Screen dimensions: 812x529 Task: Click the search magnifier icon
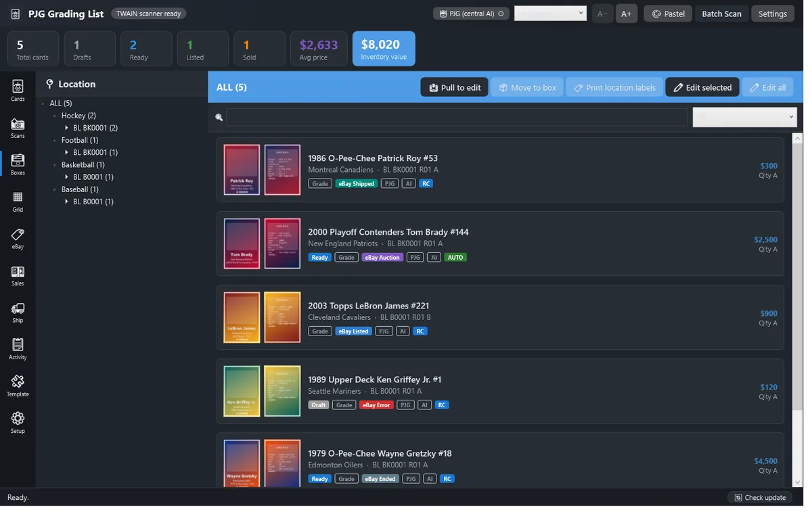click(219, 117)
